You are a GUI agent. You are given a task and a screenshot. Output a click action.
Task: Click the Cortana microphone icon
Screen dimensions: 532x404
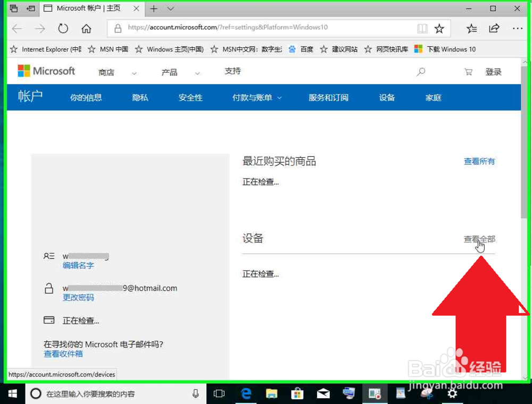click(x=195, y=393)
